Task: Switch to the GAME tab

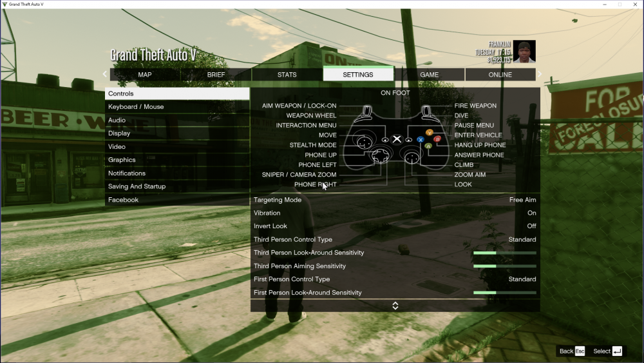Action: pyautogui.click(x=429, y=74)
